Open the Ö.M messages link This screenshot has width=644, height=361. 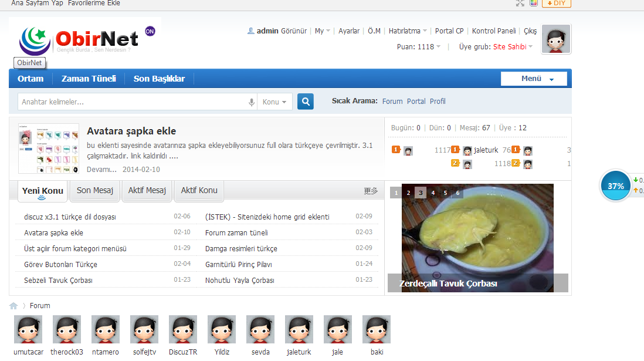374,31
